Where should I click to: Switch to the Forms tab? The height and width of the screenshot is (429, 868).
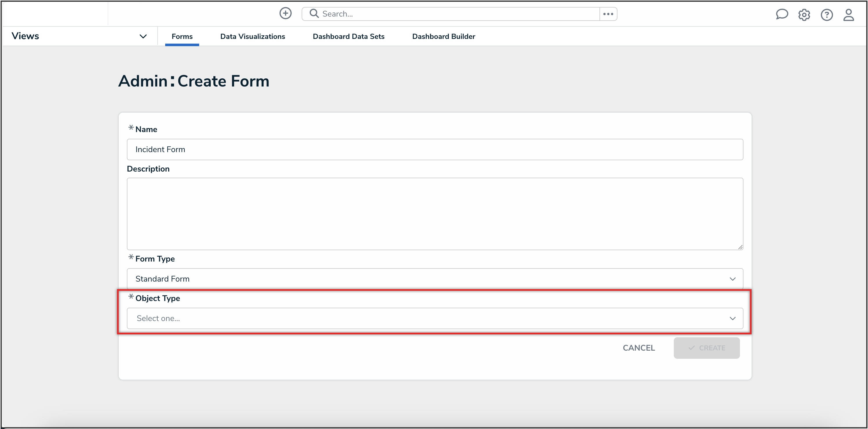182,36
